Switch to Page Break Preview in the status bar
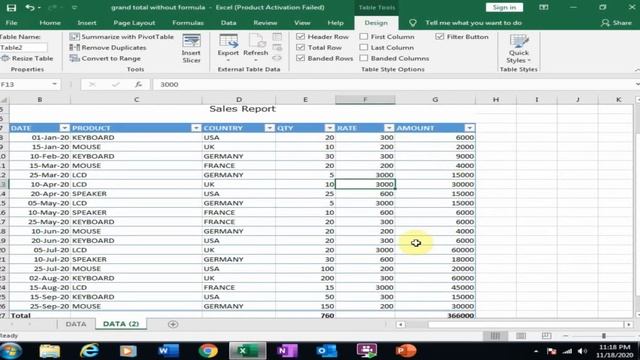 (547, 336)
